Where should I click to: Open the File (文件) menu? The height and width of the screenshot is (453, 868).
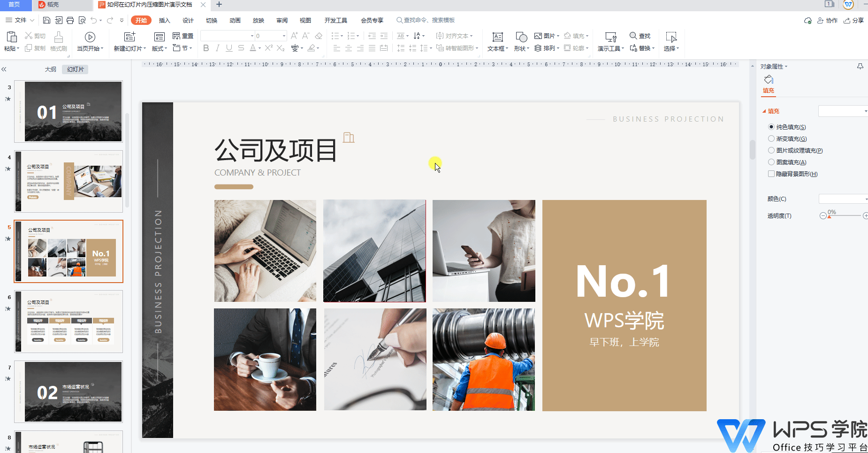(20, 20)
